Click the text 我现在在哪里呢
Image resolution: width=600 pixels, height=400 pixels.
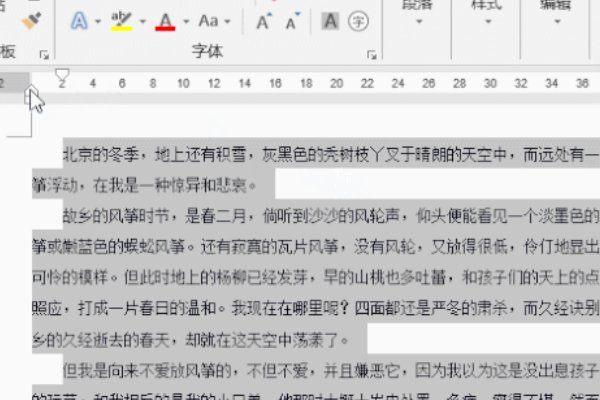[285, 309]
